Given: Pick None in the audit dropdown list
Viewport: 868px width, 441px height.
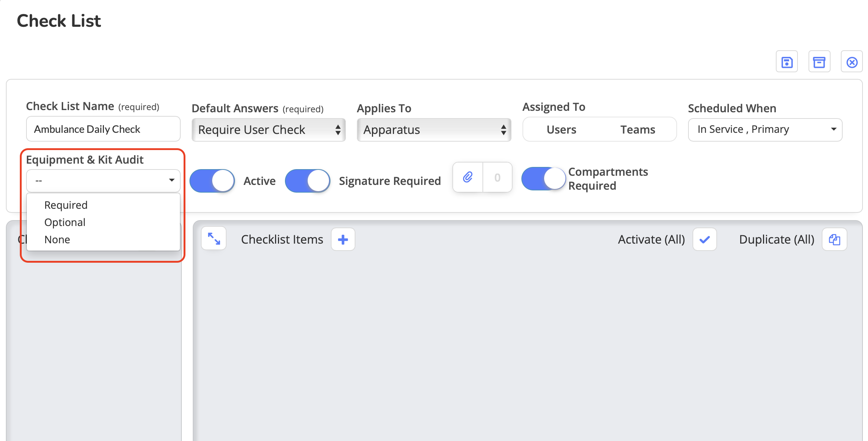Looking at the screenshot, I should (57, 240).
